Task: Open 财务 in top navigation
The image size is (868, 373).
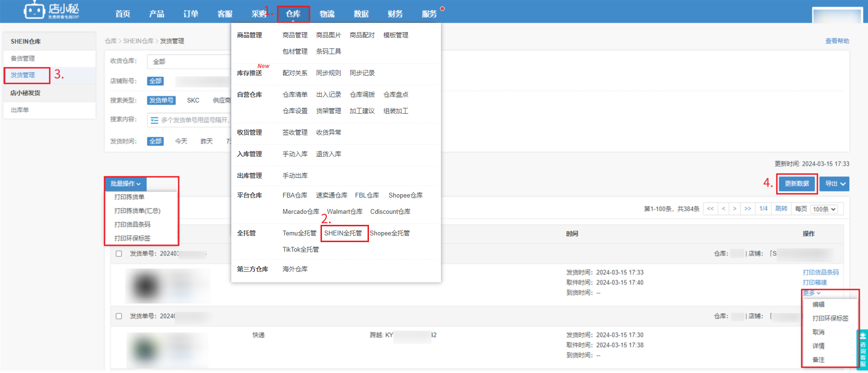Action: click(x=395, y=14)
